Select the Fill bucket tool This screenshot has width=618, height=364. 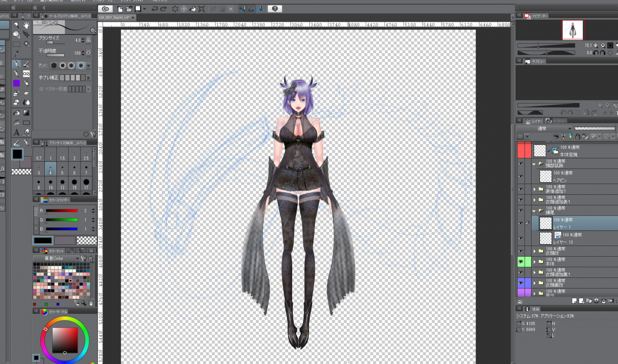[16, 113]
